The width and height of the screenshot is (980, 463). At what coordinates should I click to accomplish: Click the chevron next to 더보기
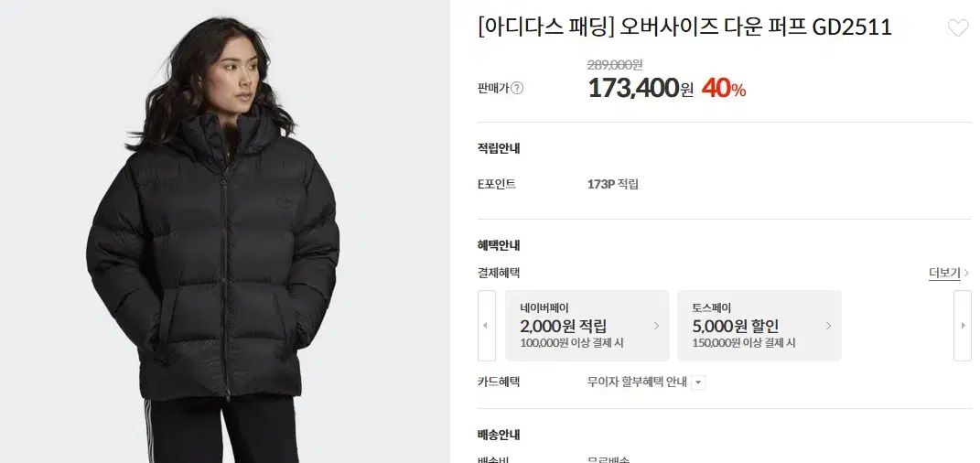click(967, 273)
